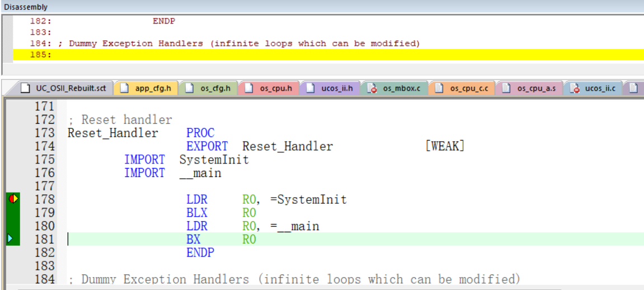Select highlighted line 185 in Disassembly
This screenshot has height=290, width=644.
[224, 54]
